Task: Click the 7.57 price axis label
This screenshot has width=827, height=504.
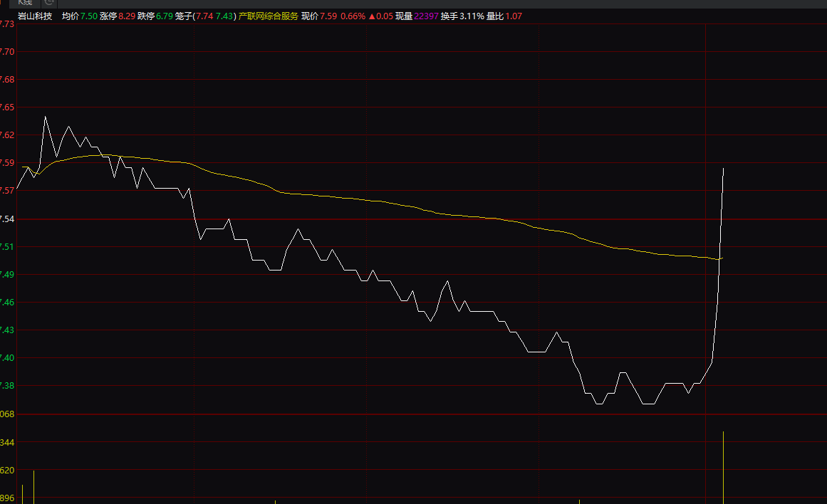Action: point(7,191)
